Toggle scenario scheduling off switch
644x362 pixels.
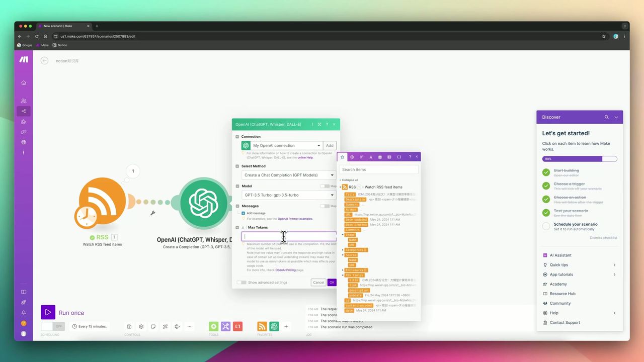tap(53, 326)
